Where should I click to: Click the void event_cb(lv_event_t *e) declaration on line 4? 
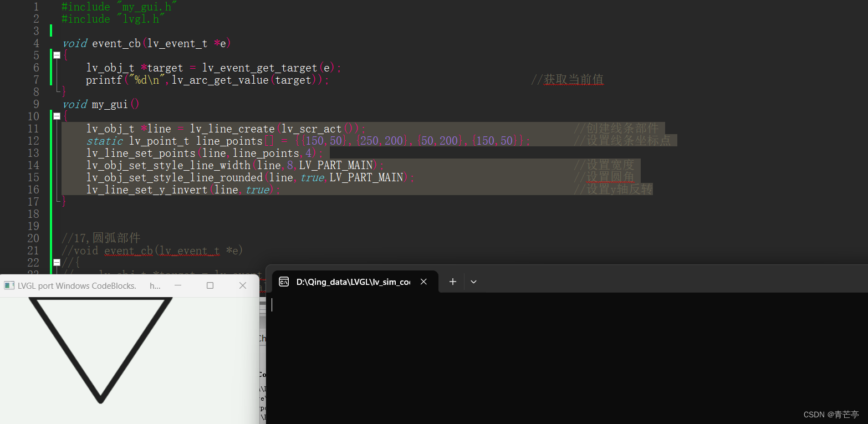tap(146, 43)
